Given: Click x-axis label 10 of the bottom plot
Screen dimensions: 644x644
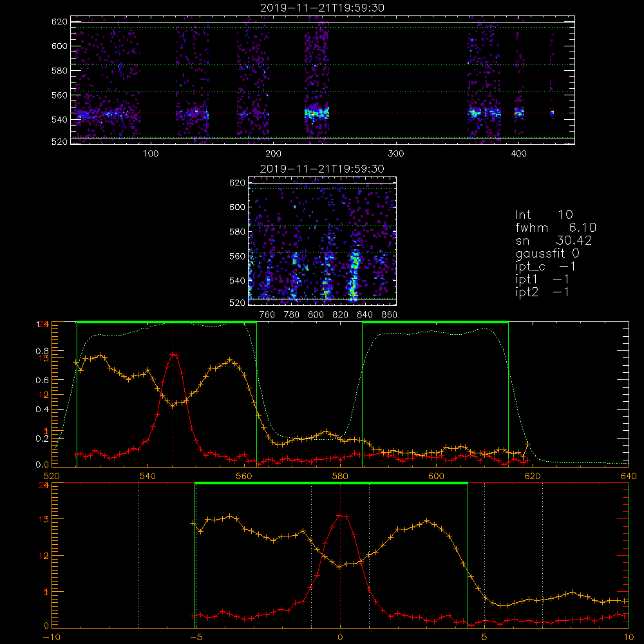Looking at the screenshot, I should [629, 638].
